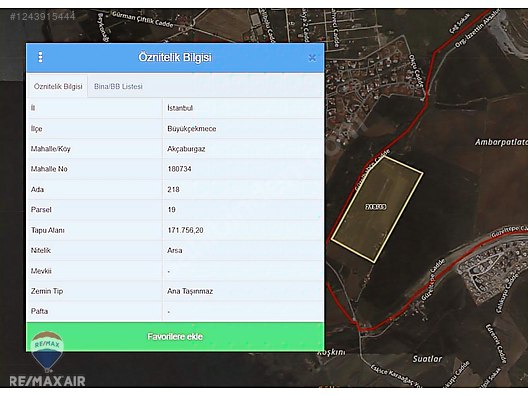Image resolution: width=528 pixels, height=396 pixels.
Task: Click the Mahalle No value 180734
Action: tap(179, 169)
